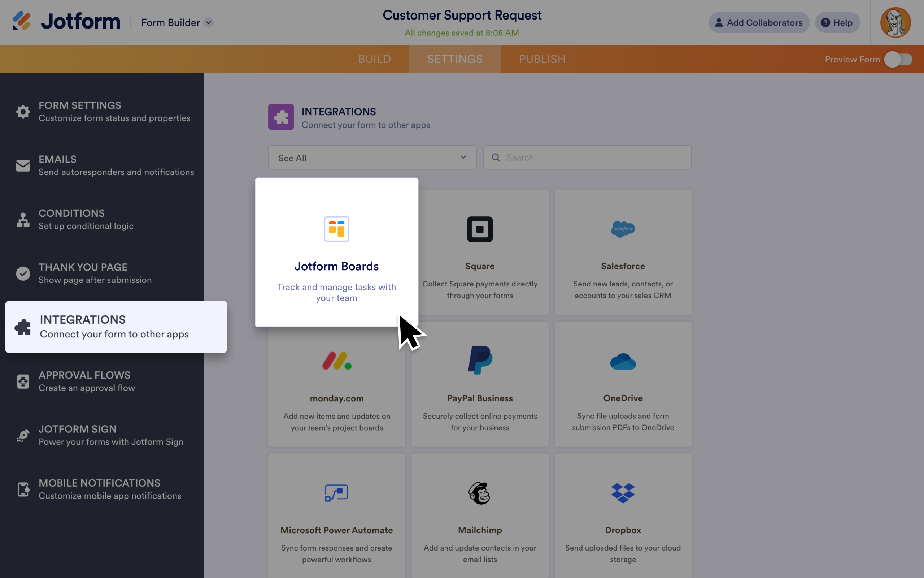Open the APPROVAL FLOWS sidebar label
The image size is (924, 578).
pos(84,375)
